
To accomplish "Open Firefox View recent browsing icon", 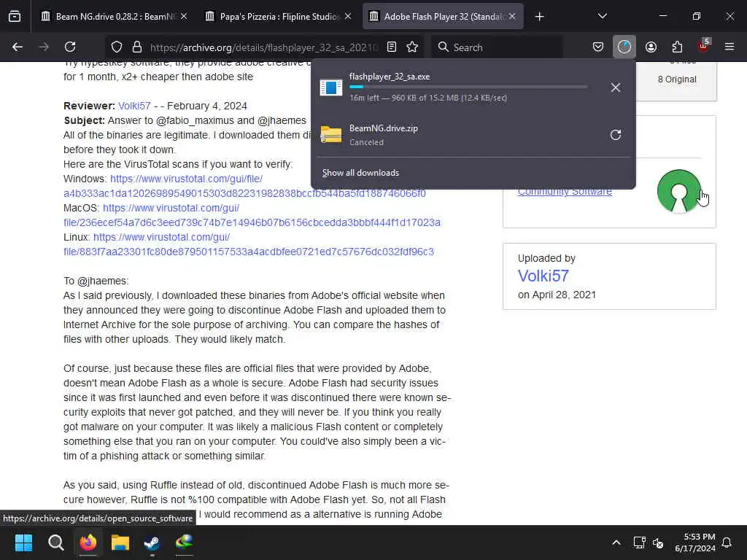I will coord(15,17).
